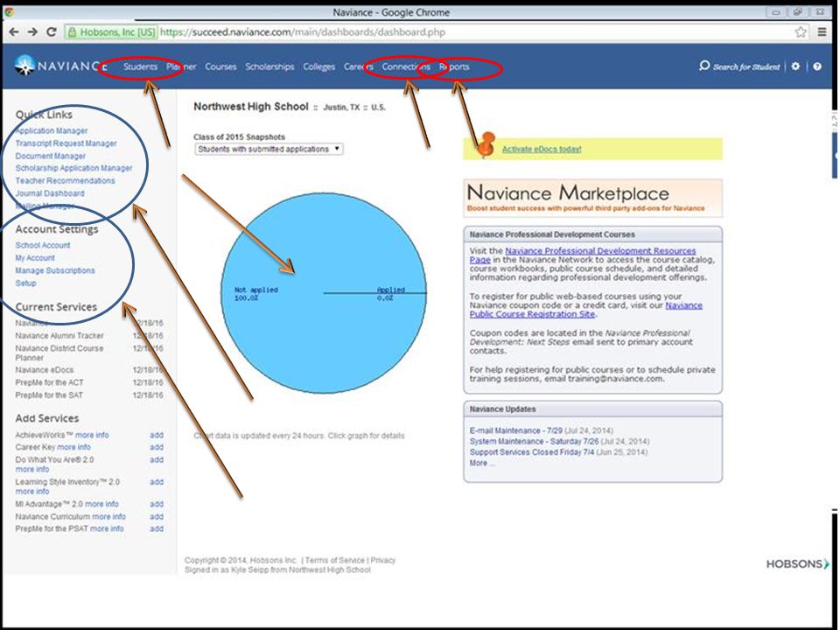Click Naviance eDocs service row
840x630 pixels.
click(x=89, y=370)
